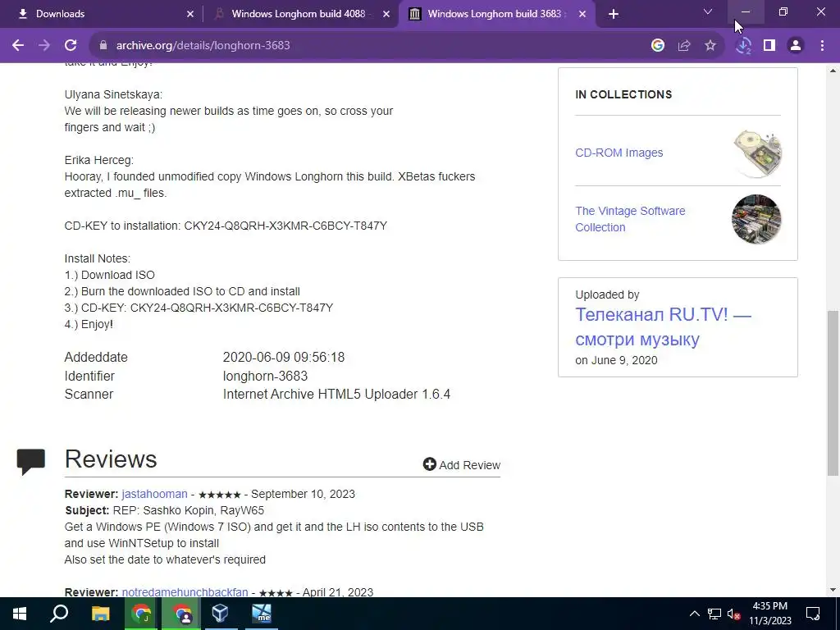Open the downloads indicator in toolbar
The width and height of the screenshot is (840, 630).
click(743, 46)
